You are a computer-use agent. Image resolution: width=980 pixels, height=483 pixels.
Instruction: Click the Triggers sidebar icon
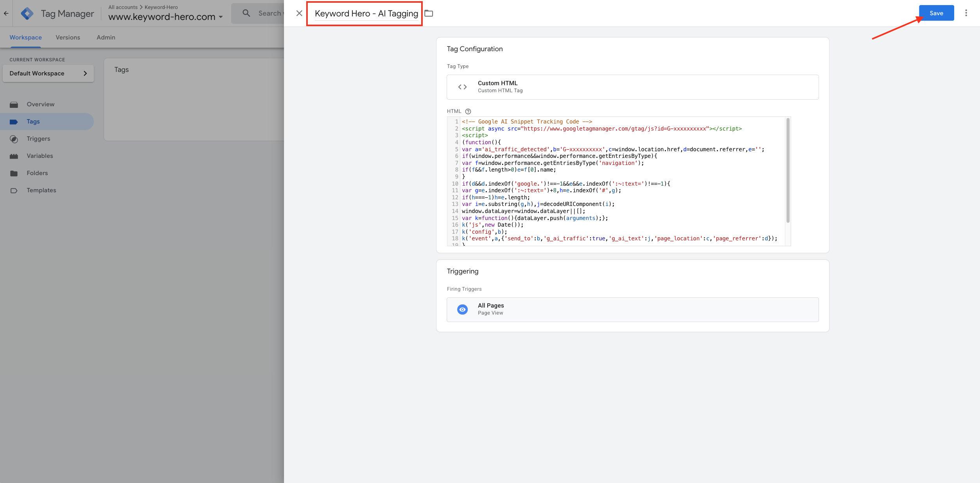[x=14, y=139]
